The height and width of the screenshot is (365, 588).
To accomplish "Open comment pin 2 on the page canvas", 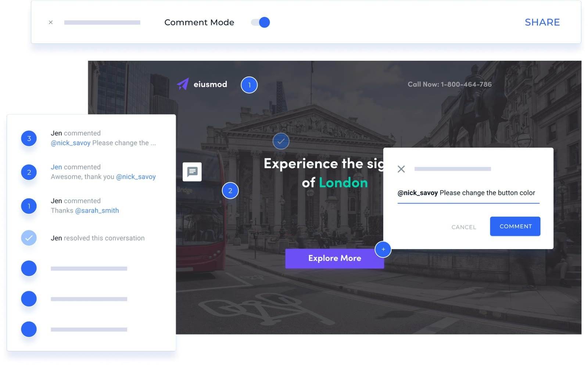I will coord(230,191).
